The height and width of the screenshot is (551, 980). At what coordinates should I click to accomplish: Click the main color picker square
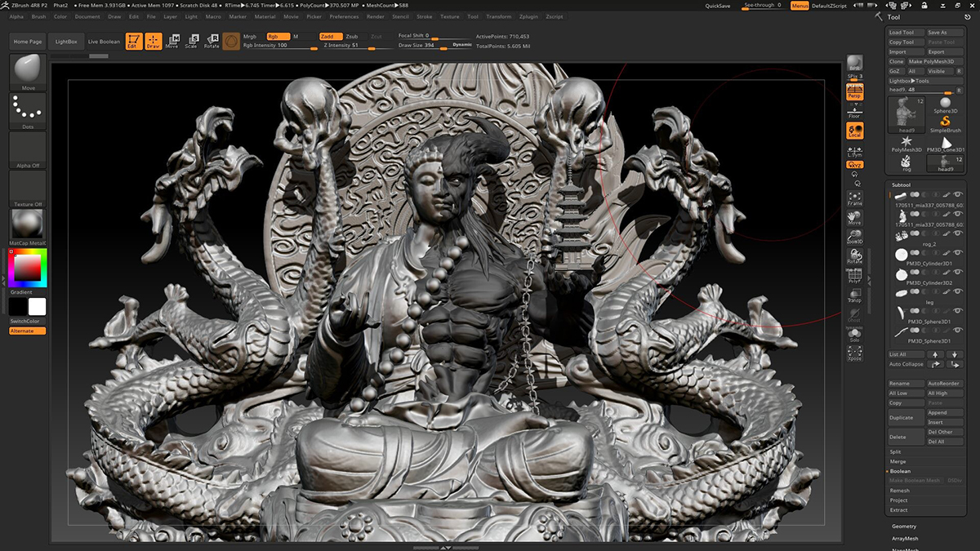click(x=27, y=268)
